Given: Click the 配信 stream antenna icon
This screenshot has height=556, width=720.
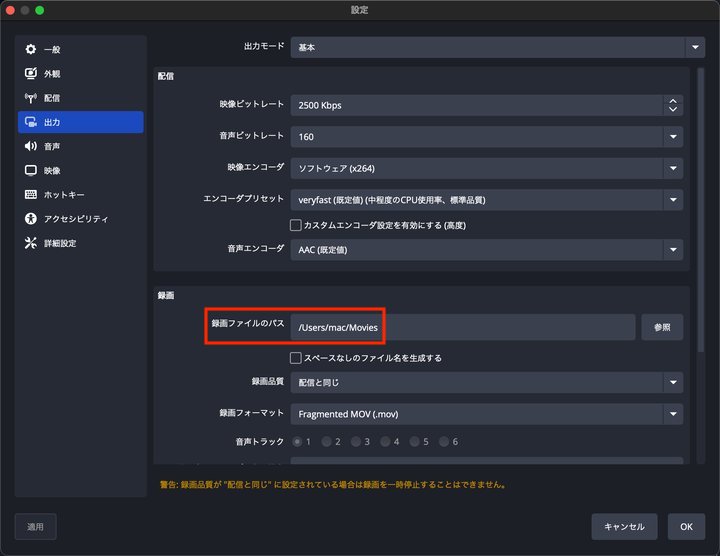Looking at the screenshot, I should [x=31, y=98].
